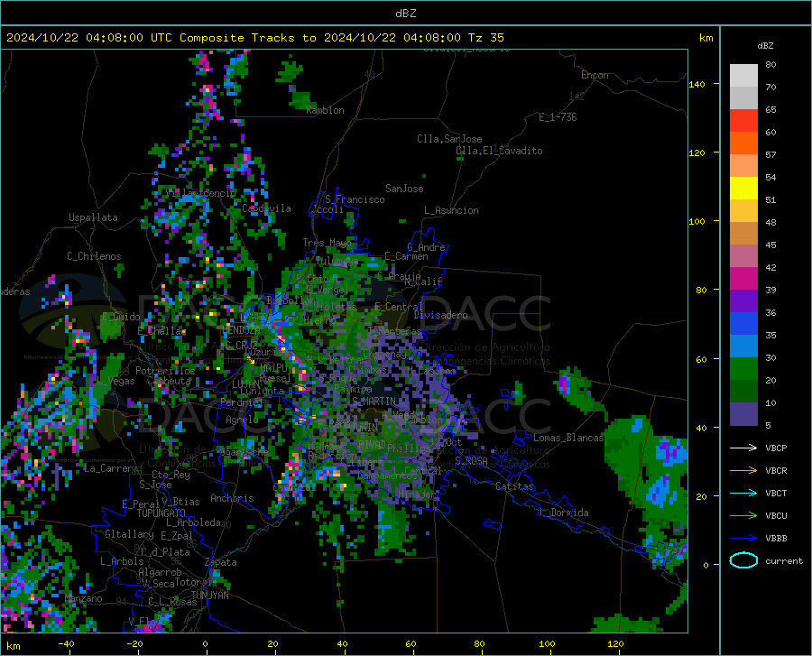Click the SanJose map label
The image size is (812, 656).
404,189
